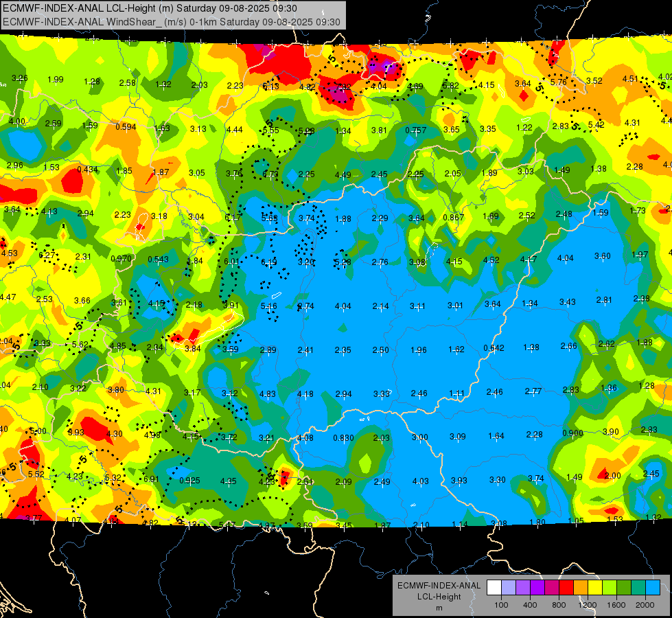
Task: Click the legend tick label '800'
Action: coord(559,605)
